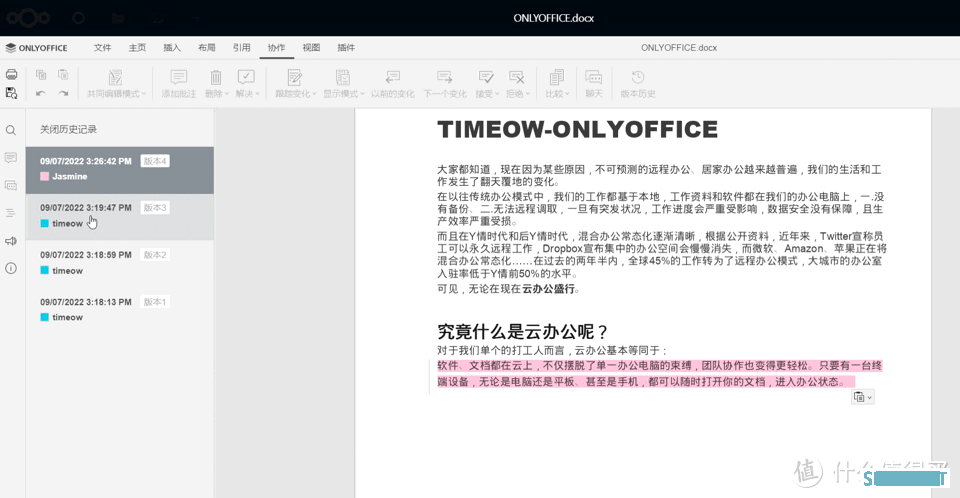Viewport: 960px width, 498px height.
Task: Switch to the 视图 tab
Action: (x=311, y=48)
